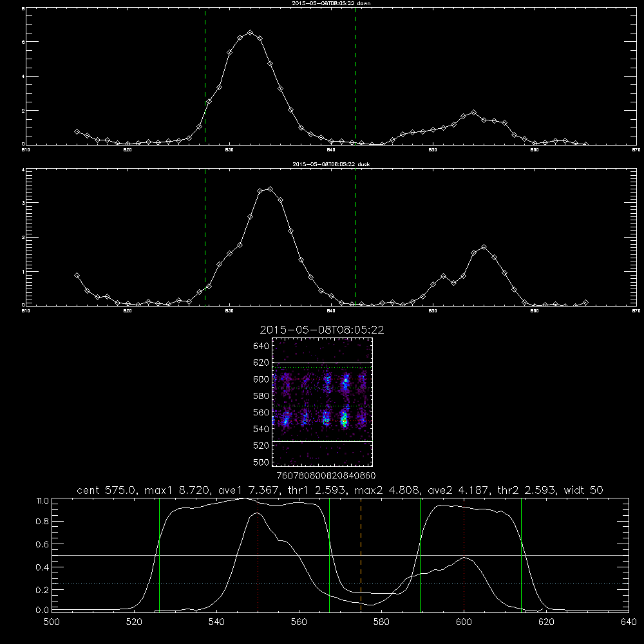Click the '0.0' label on the bottom plot y-axis
Viewport: 644px width, 644px height.
point(43,610)
